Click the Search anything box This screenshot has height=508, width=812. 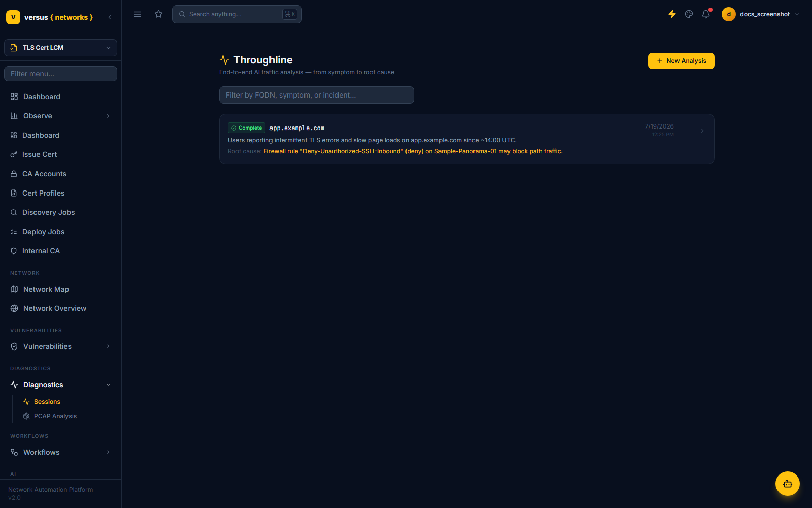(x=237, y=14)
